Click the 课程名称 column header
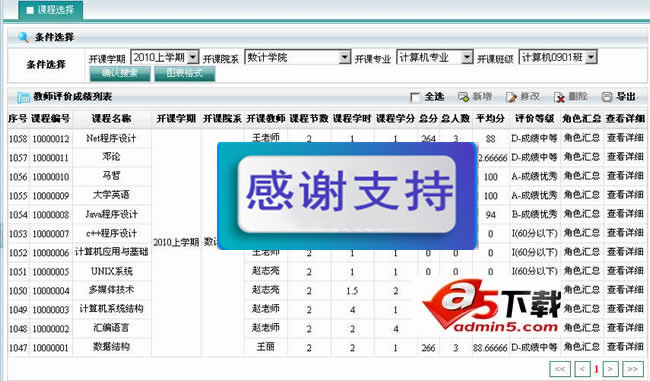Viewport: 650px width, 381px height. 112,119
